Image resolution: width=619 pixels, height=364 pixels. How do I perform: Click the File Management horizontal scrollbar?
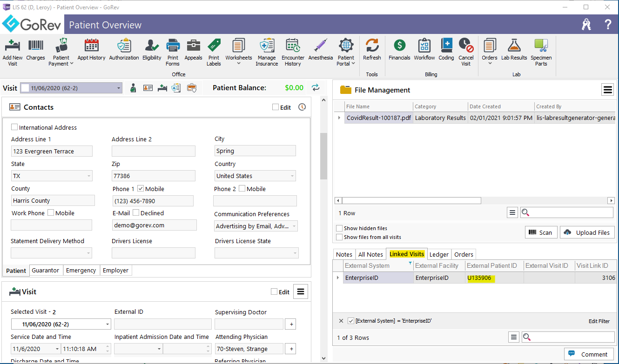[412, 201]
